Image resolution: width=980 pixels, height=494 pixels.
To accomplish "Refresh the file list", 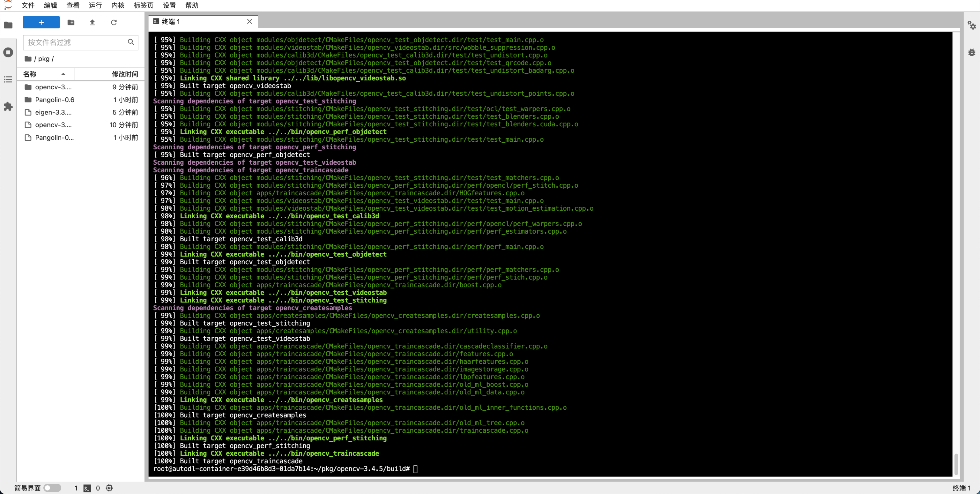I will [114, 22].
